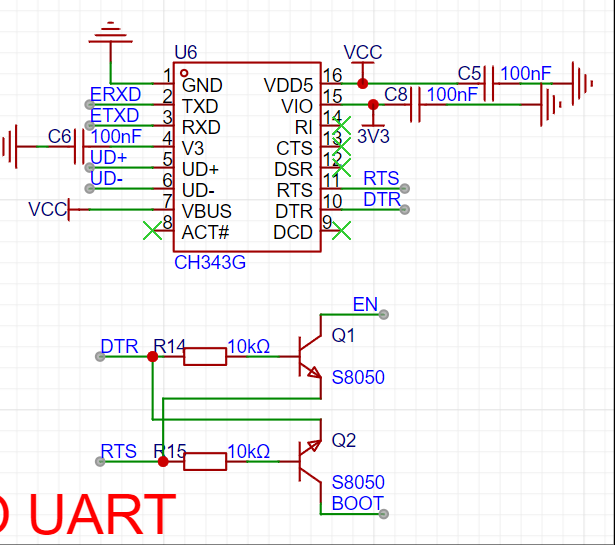Select the VCC power symbol above pin 16

click(363, 73)
